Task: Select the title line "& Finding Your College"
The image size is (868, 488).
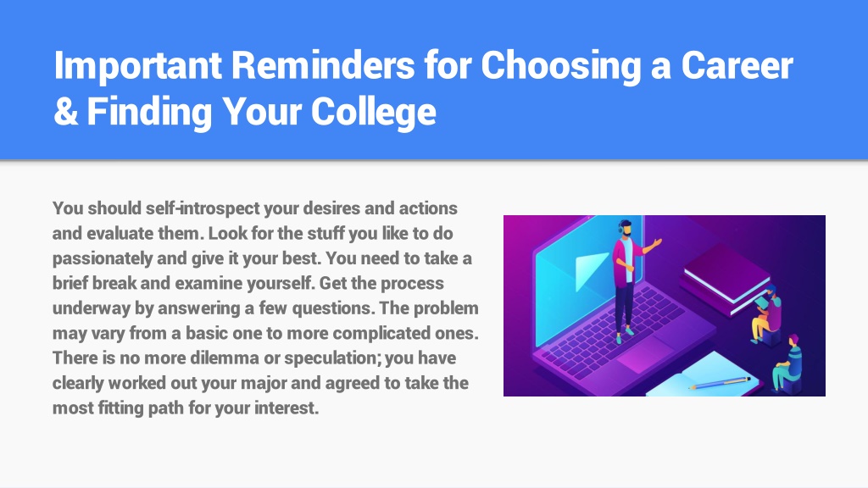Action: (245, 111)
